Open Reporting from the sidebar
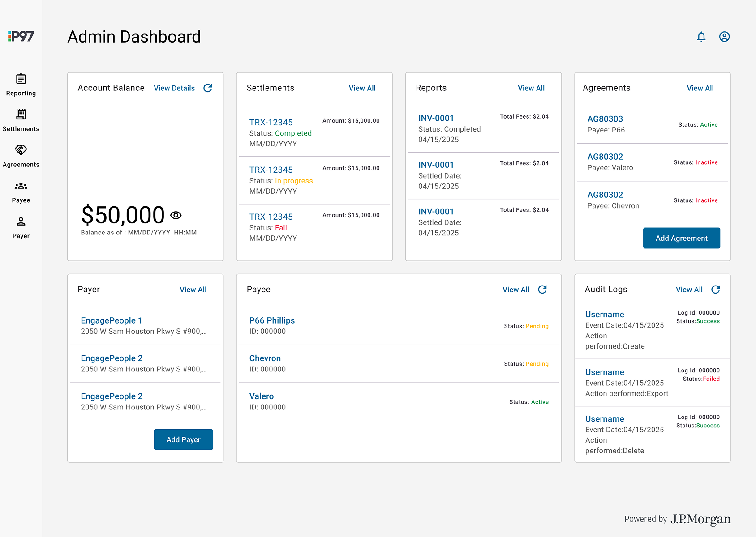The width and height of the screenshot is (756, 537). (21, 85)
